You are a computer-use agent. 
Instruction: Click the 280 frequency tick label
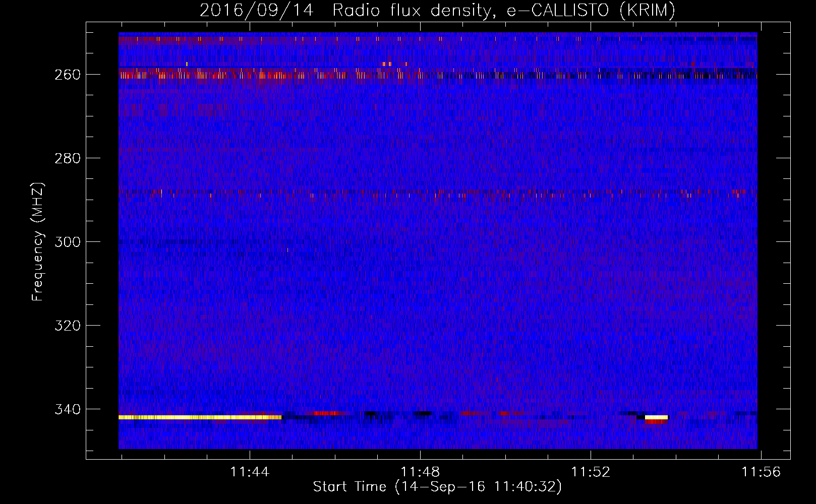(x=68, y=158)
